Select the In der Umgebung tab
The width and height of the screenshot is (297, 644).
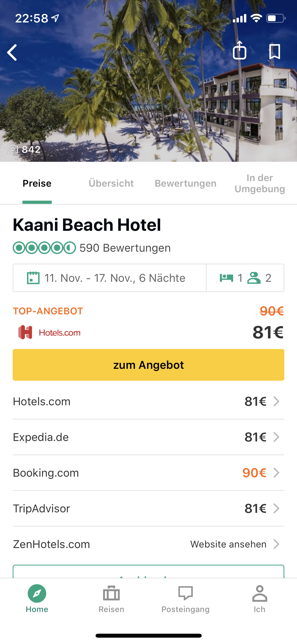click(x=260, y=183)
